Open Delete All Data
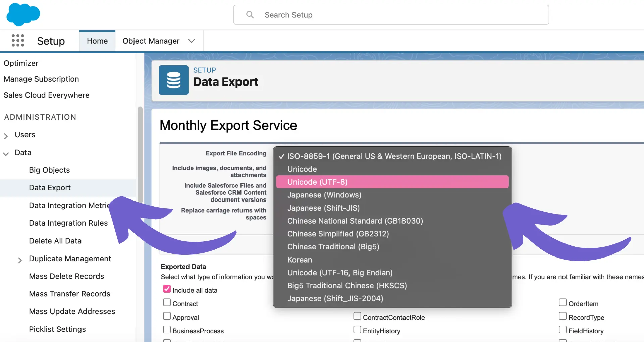Viewport: 644px width, 342px height. point(55,241)
